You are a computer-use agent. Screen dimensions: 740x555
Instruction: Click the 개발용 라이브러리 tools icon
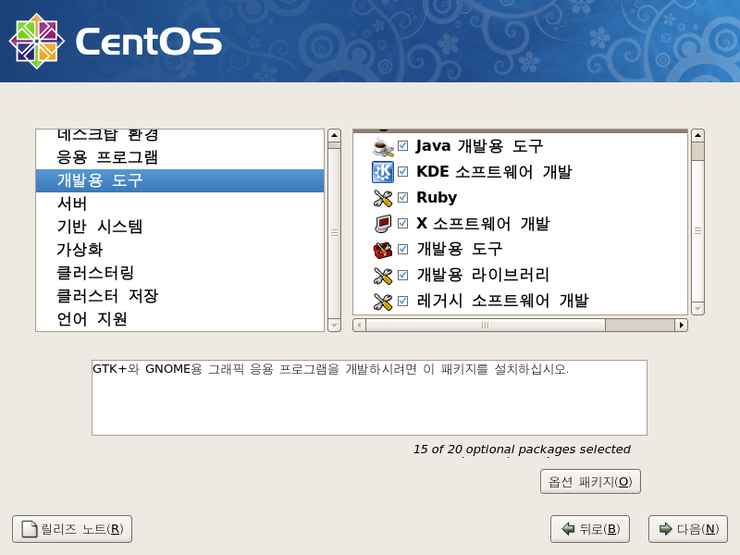(383, 275)
